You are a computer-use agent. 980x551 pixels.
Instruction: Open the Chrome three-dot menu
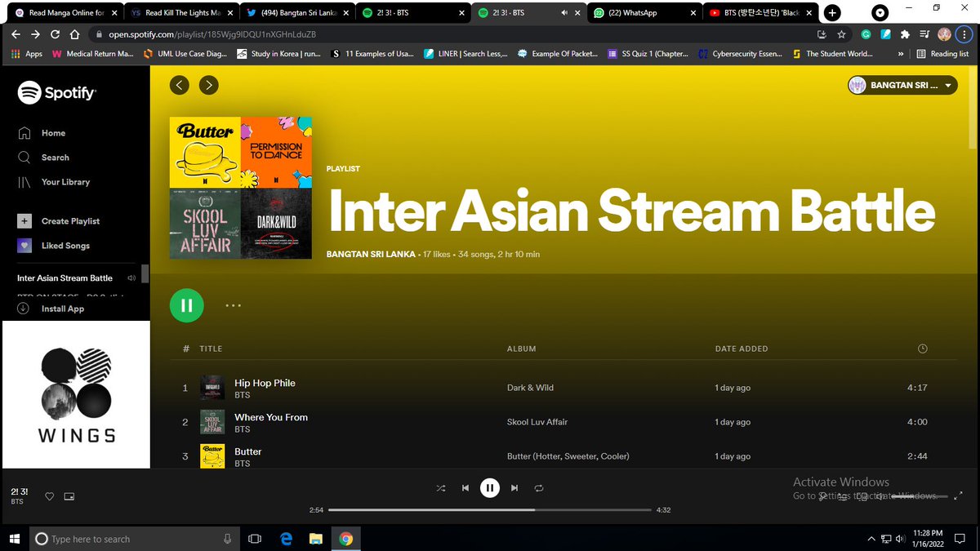[964, 34]
